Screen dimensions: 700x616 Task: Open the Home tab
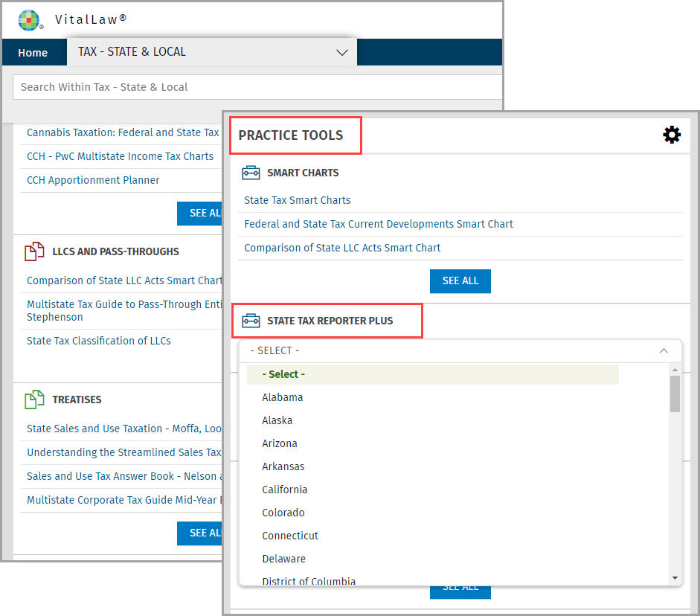point(33,53)
